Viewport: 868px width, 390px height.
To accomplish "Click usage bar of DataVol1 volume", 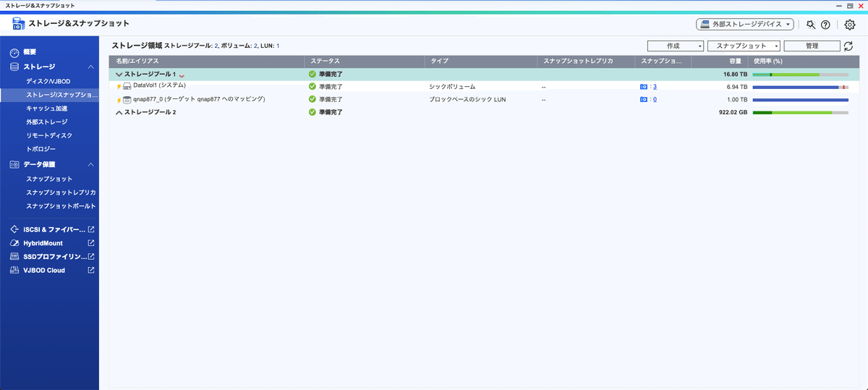I will [800, 87].
